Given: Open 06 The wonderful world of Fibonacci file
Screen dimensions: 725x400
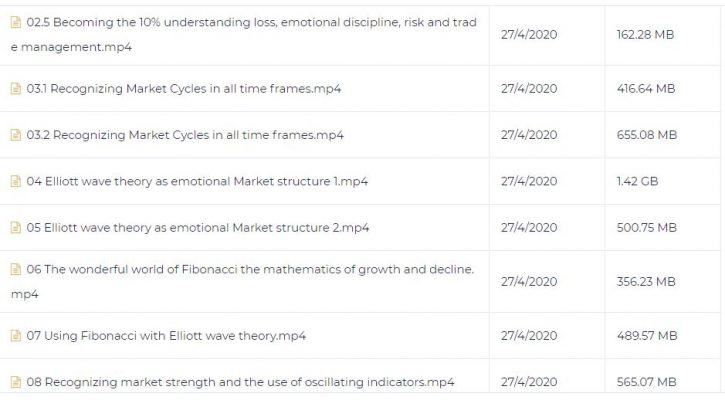Looking at the screenshot, I should coord(243,282).
